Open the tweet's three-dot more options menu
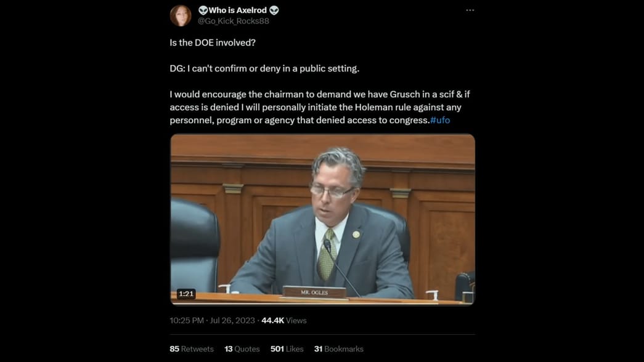 [x=470, y=10]
